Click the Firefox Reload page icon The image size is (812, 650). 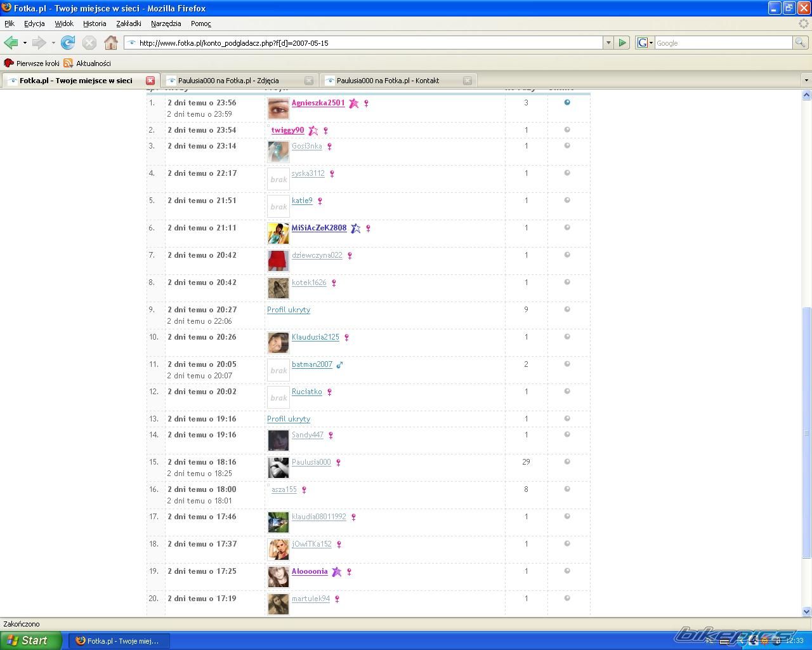point(68,43)
